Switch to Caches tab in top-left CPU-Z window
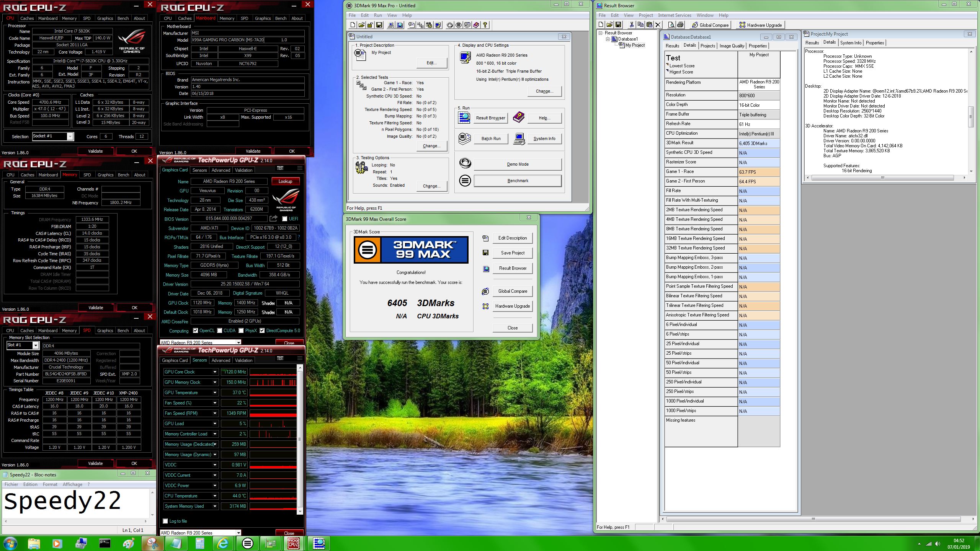Viewport: 980px width, 551px height. tap(27, 18)
